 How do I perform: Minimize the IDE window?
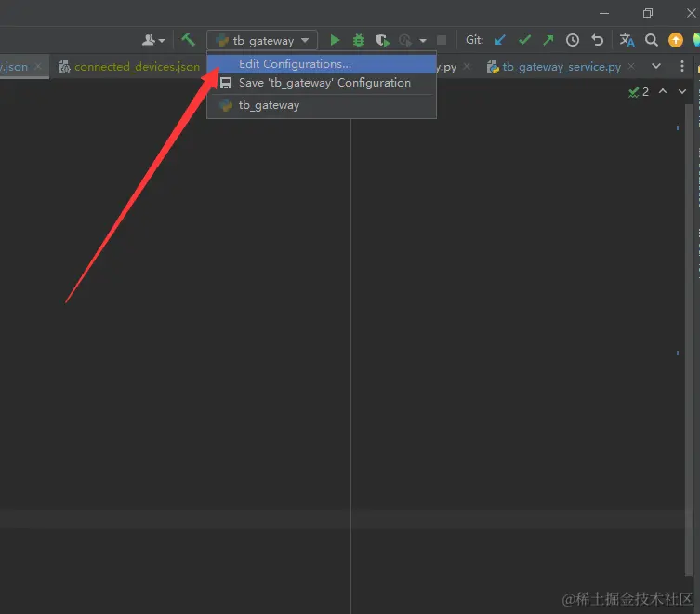(604, 13)
